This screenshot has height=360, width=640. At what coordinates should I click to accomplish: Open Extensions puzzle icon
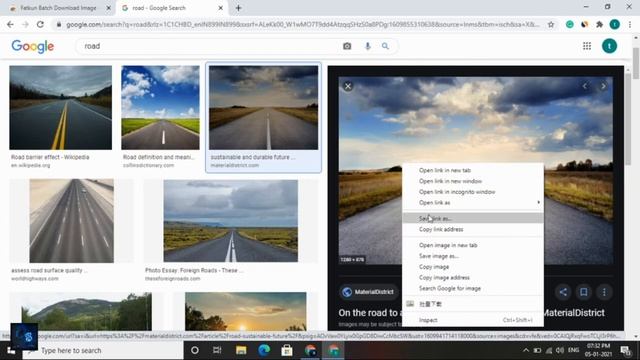[x=600, y=24]
